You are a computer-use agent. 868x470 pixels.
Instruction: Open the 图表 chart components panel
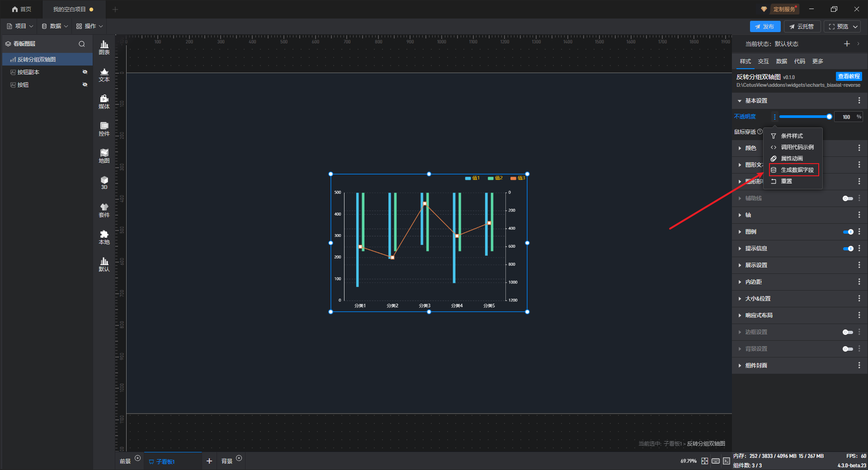[104, 47]
